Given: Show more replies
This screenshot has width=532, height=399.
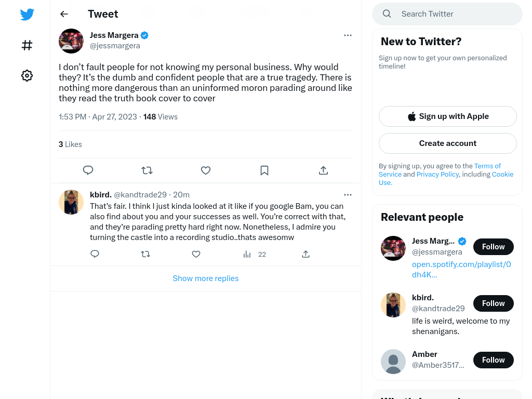Looking at the screenshot, I should tap(206, 278).
